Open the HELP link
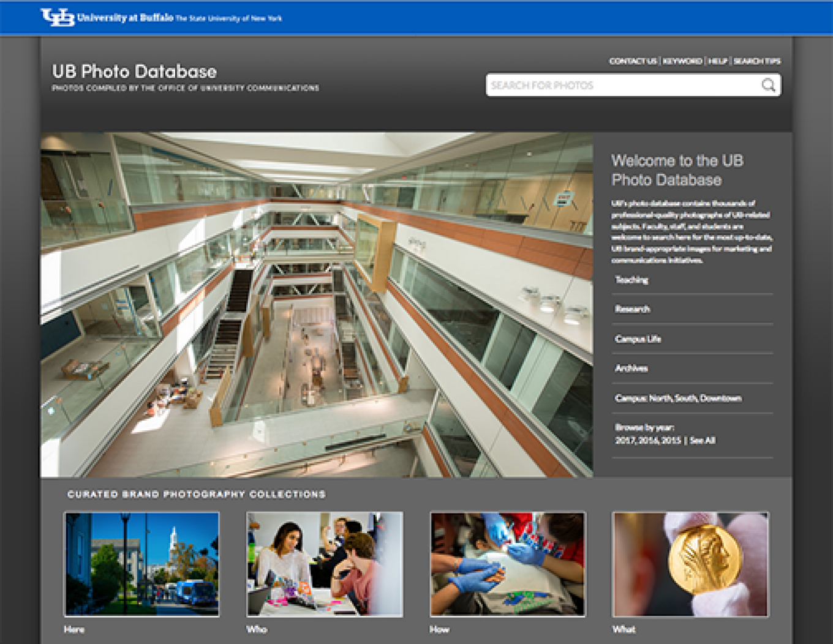 (x=717, y=61)
